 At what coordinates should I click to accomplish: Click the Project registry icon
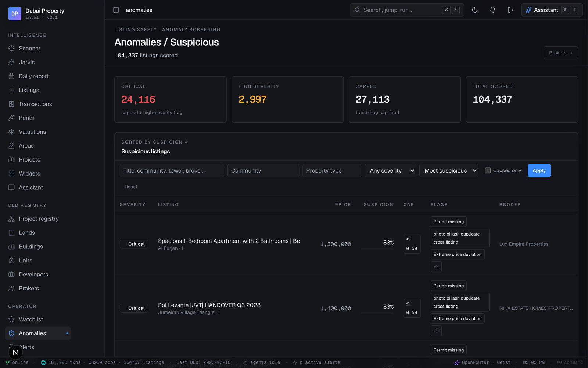11,219
